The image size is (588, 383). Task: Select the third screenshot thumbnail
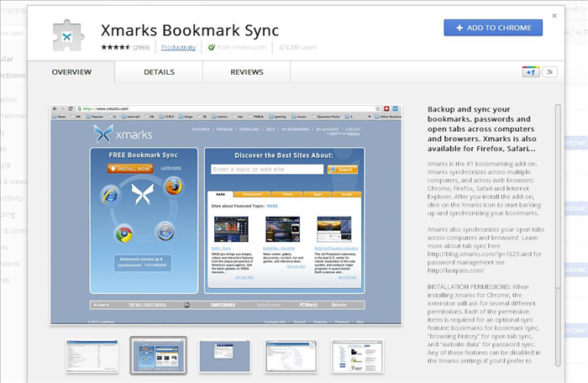225,356
